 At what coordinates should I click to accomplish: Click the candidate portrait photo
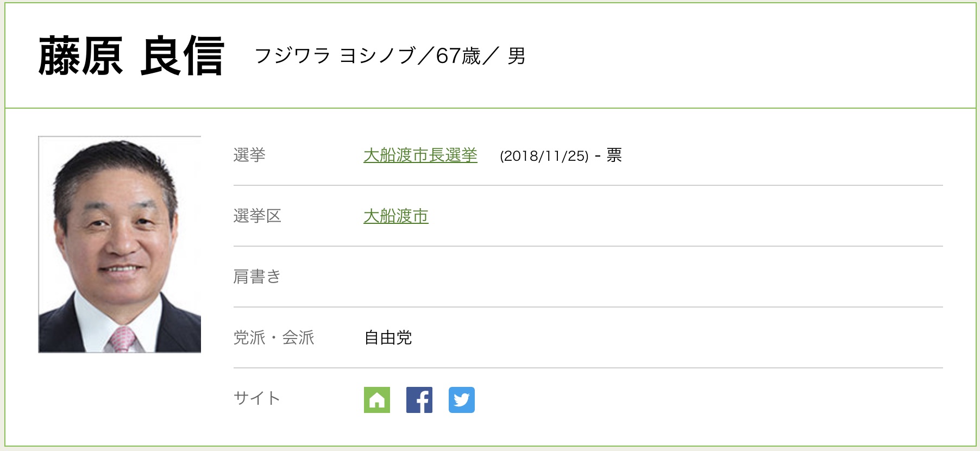(x=120, y=245)
